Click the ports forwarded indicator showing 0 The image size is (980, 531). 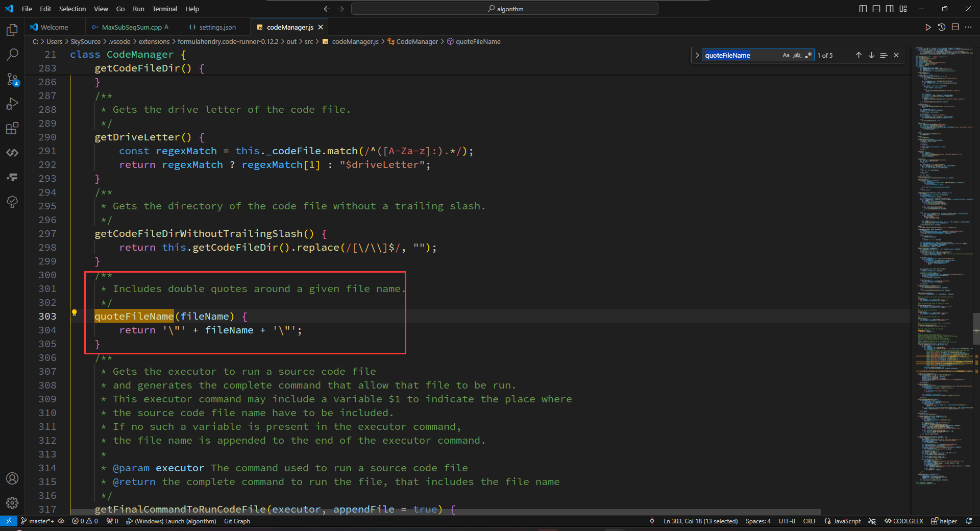(112, 521)
